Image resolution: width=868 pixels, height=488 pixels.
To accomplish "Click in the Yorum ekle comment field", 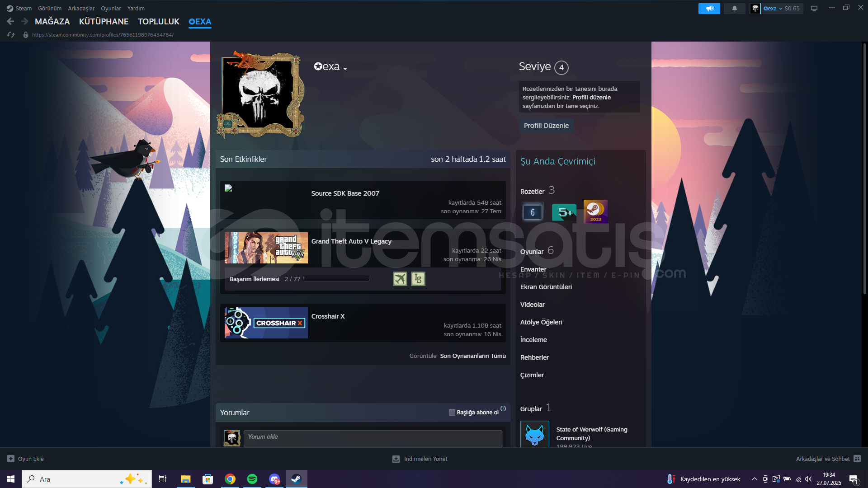I will [373, 438].
